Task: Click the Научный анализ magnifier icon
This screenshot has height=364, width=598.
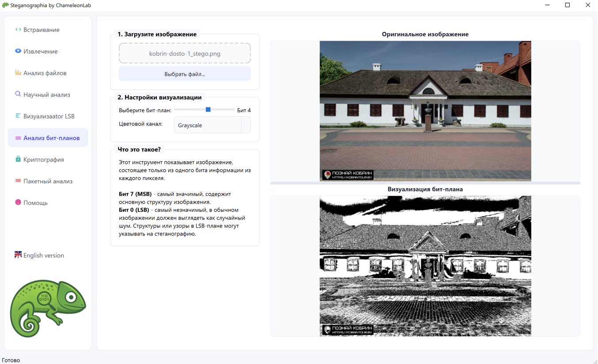Action: [18, 94]
